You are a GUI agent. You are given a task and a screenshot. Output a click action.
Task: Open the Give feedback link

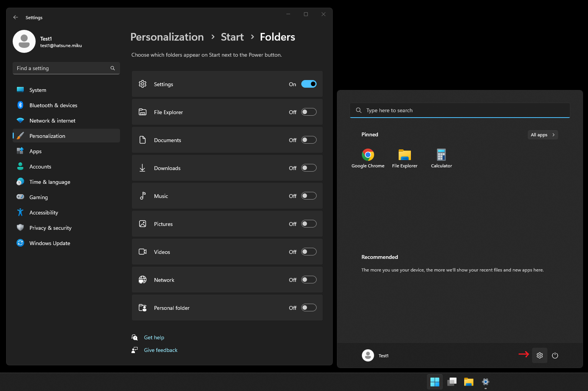tap(161, 350)
